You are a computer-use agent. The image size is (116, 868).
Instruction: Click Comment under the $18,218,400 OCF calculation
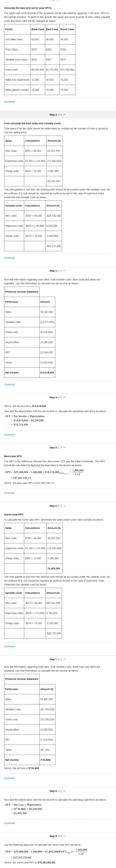click(x=9, y=435)
